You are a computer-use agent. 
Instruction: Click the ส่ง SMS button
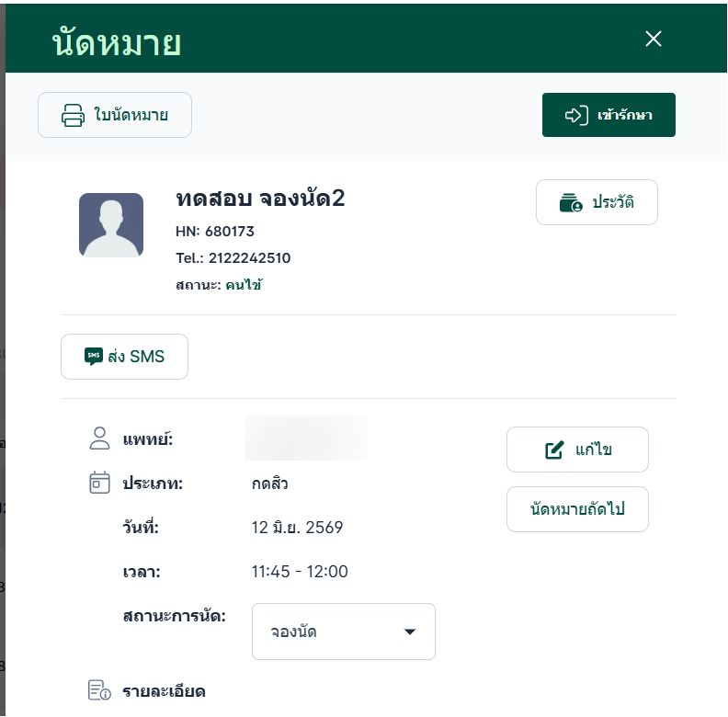(x=124, y=357)
